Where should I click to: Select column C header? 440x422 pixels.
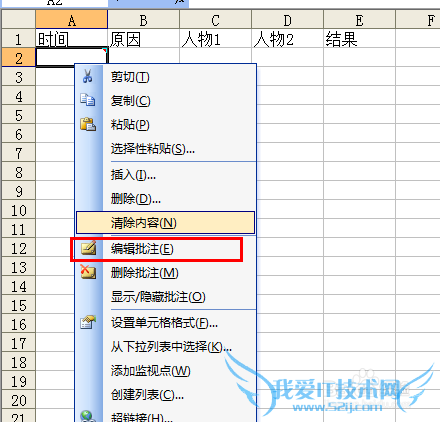[x=216, y=20]
